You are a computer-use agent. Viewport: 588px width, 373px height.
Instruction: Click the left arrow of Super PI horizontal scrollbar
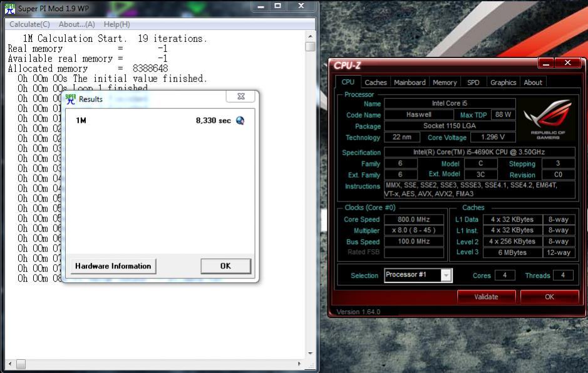tap(10, 364)
